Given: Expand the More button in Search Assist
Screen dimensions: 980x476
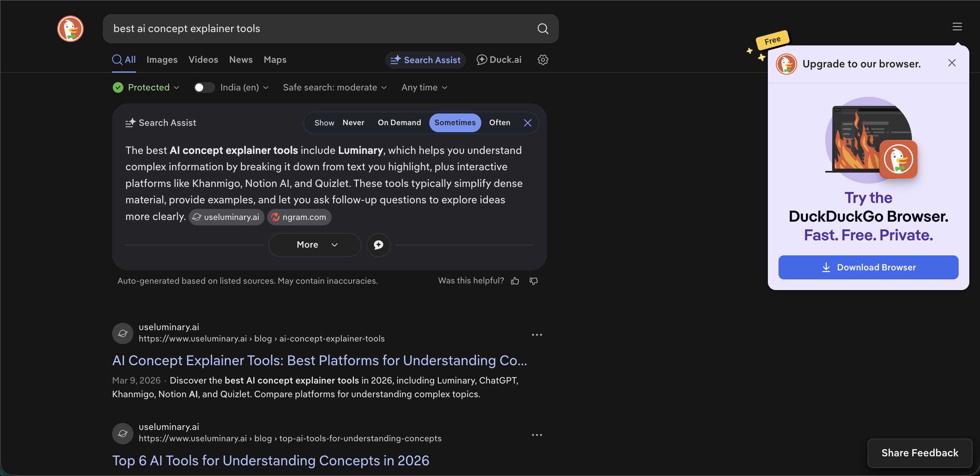Looking at the screenshot, I should 315,245.
